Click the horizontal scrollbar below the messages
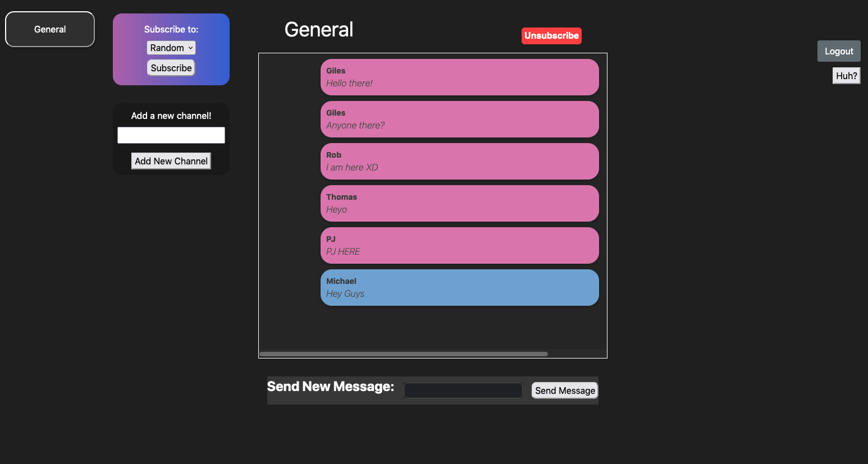 (x=403, y=354)
